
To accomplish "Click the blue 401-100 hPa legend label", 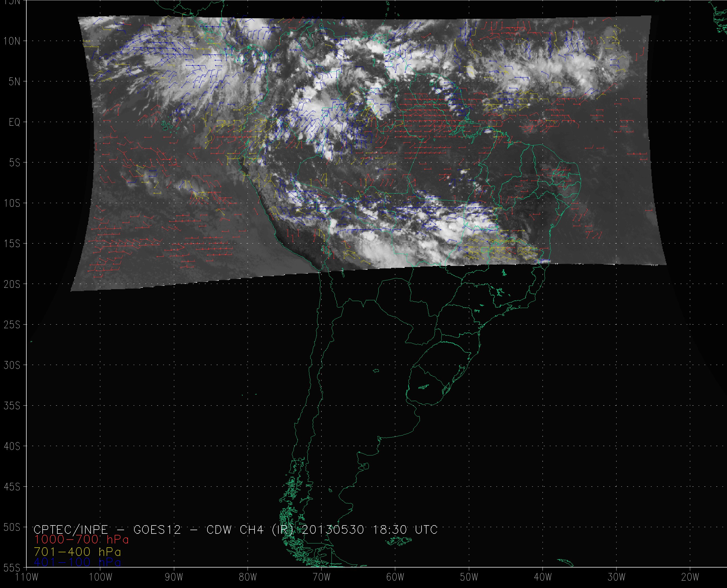I will 77,562.
